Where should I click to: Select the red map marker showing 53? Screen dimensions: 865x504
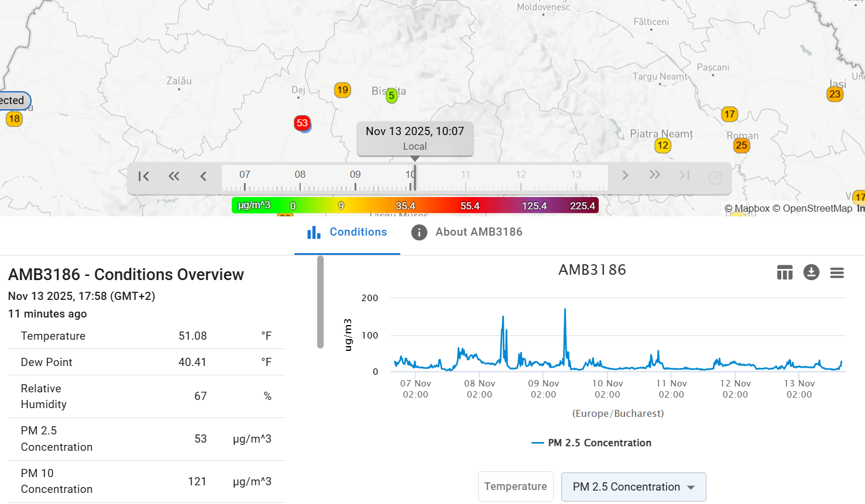pos(302,123)
